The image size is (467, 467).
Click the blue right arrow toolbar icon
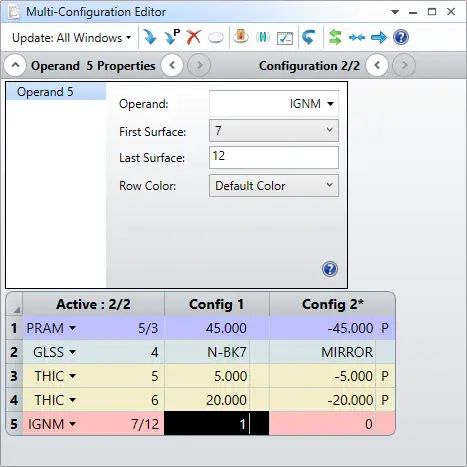point(379,37)
